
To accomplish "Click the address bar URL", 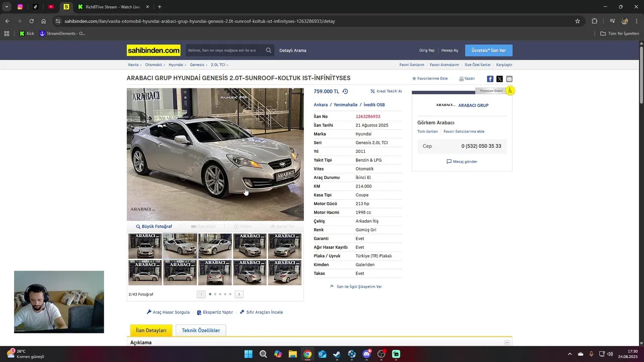I will coord(200,21).
